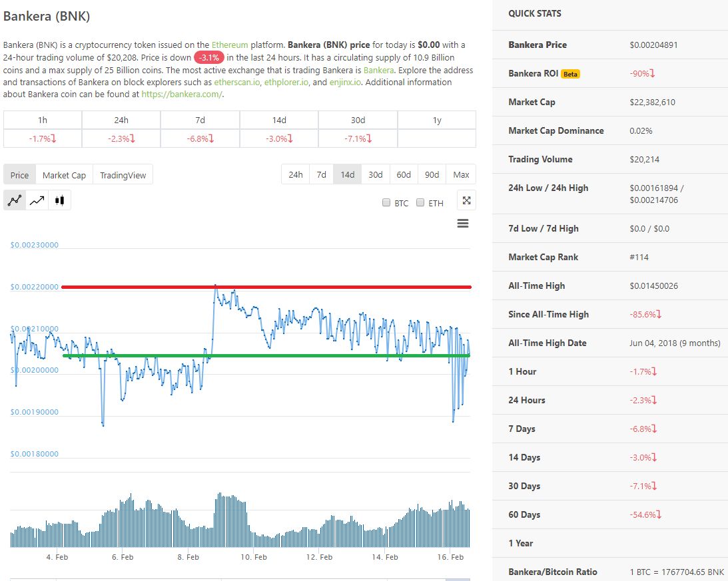Click the 10. Feb x-axis label
Viewport: 728px width, 581px height.
pyautogui.click(x=254, y=557)
